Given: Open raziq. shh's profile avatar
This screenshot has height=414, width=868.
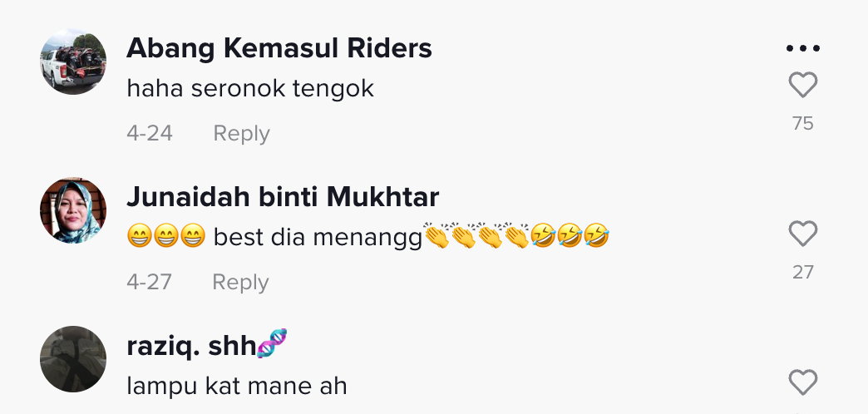Looking at the screenshot, I should (73, 358).
